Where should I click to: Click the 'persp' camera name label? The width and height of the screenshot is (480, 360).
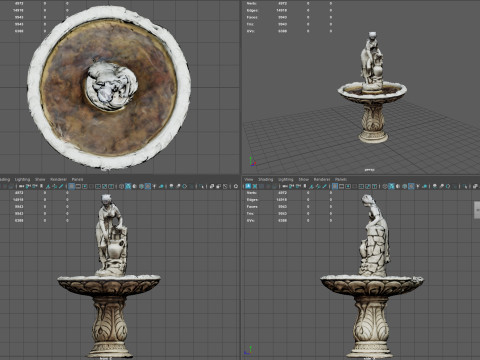click(x=369, y=170)
